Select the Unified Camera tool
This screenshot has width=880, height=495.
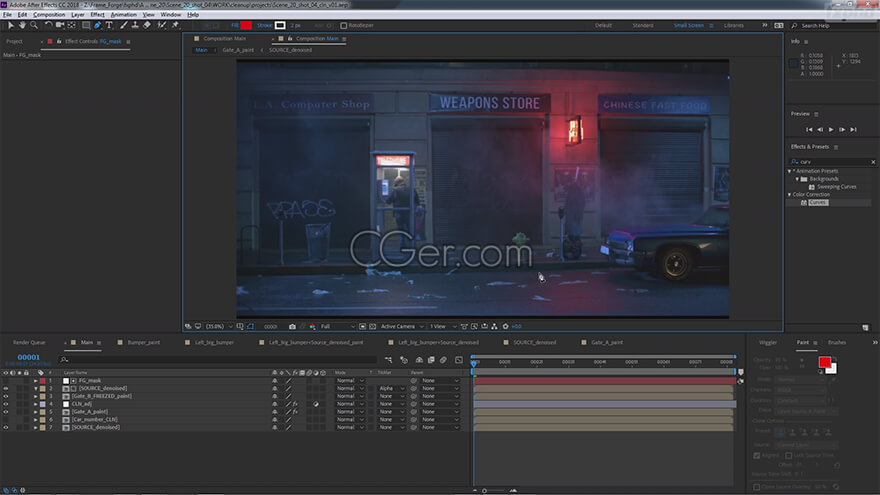click(59, 25)
